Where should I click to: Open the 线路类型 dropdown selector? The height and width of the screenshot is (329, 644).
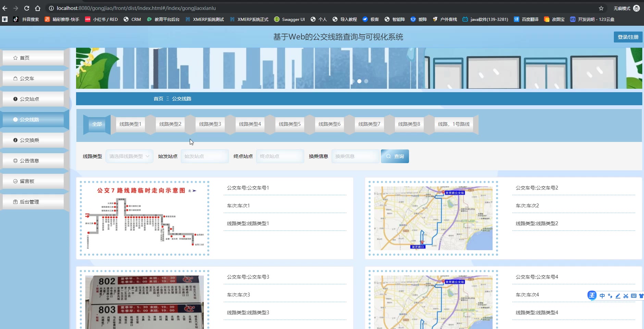(x=129, y=156)
